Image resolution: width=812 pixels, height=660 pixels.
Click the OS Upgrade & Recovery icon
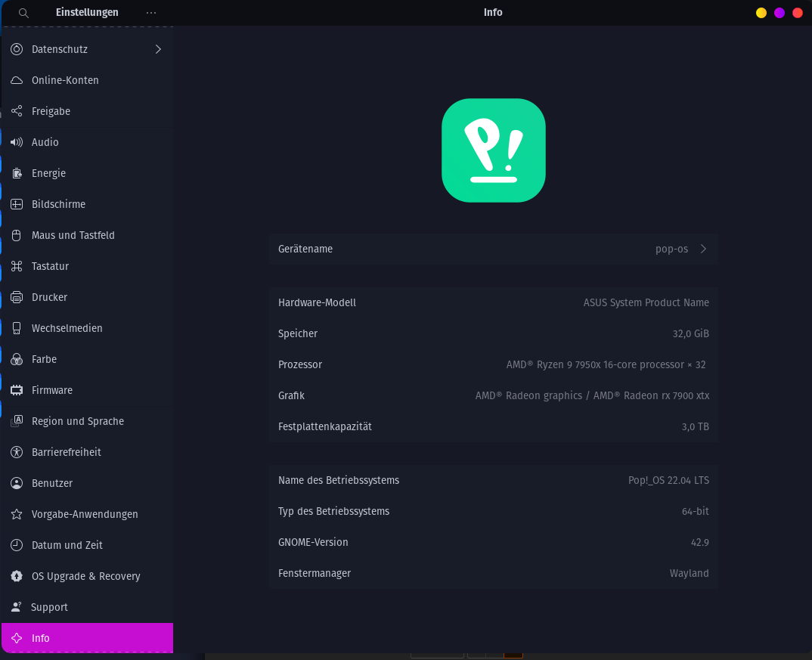17,576
